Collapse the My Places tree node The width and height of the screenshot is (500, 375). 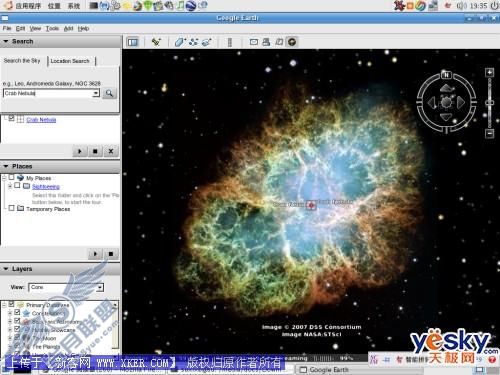pos(4,178)
